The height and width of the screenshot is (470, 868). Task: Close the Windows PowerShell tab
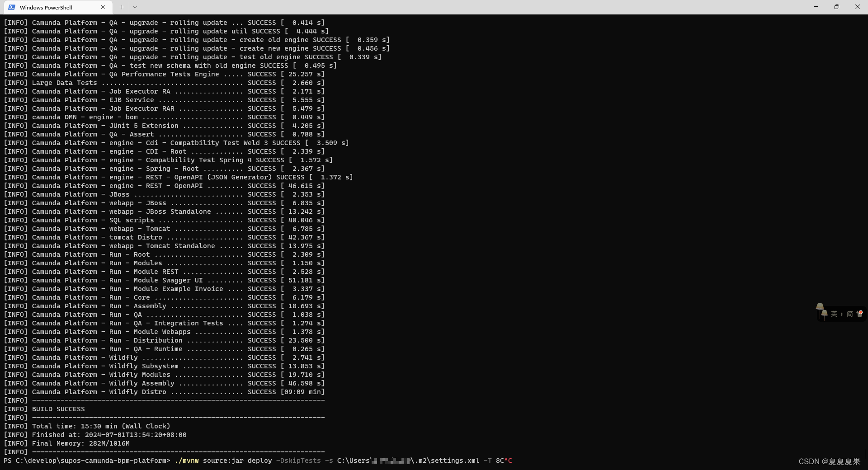[103, 7]
